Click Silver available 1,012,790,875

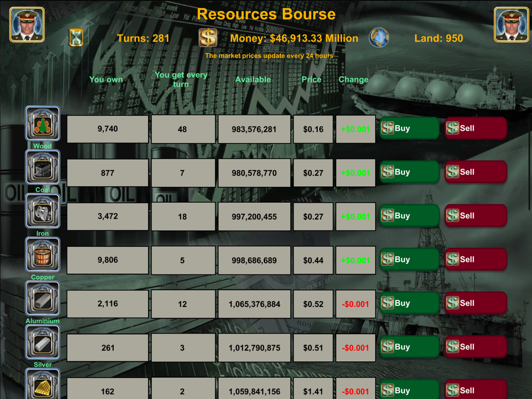click(254, 348)
